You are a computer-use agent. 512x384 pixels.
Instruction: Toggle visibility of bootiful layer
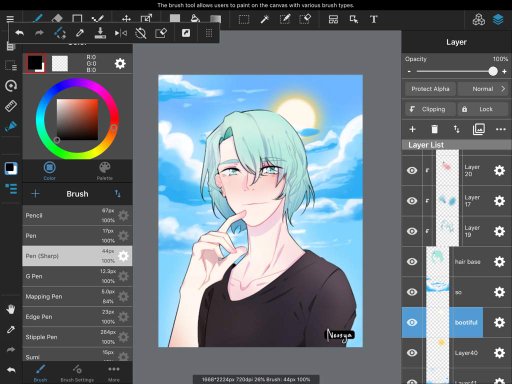412,322
